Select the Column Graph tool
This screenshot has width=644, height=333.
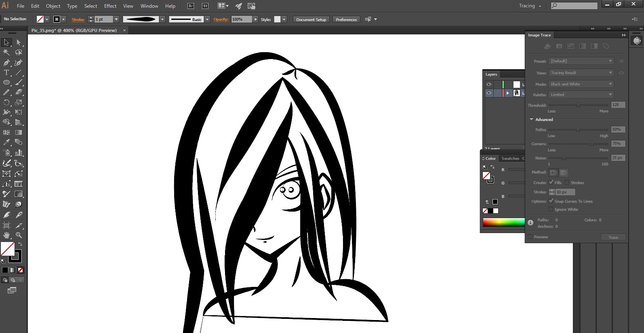click(x=19, y=153)
